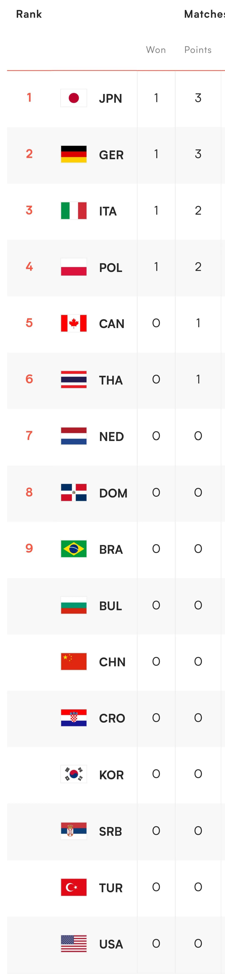This screenshot has height=980, width=225.
Task: Click the Matches header label
Action: [x=204, y=14]
